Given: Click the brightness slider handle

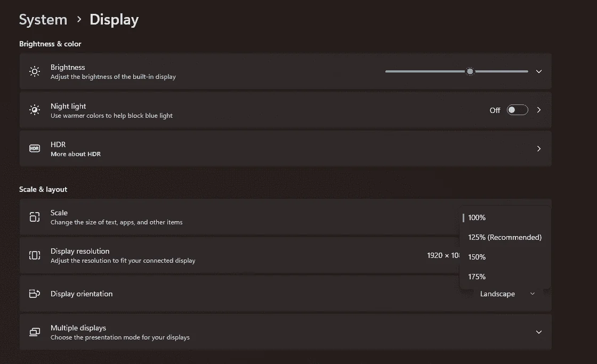Looking at the screenshot, I should click(470, 71).
